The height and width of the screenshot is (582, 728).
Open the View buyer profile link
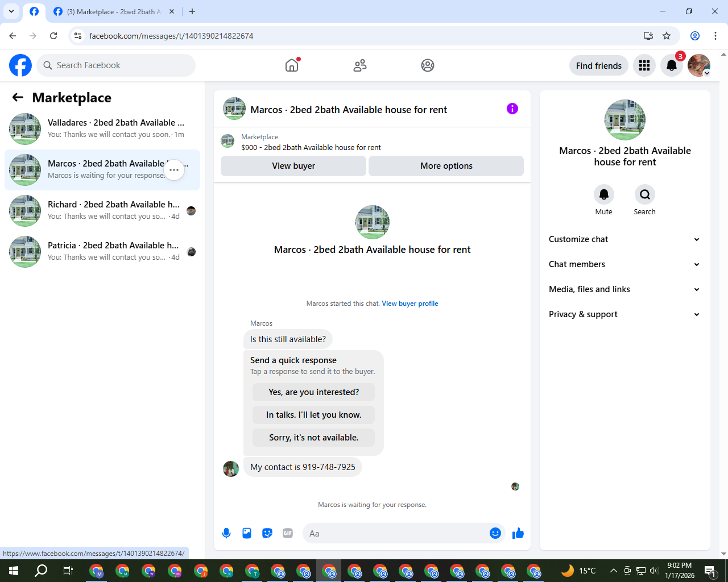click(x=410, y=304)
